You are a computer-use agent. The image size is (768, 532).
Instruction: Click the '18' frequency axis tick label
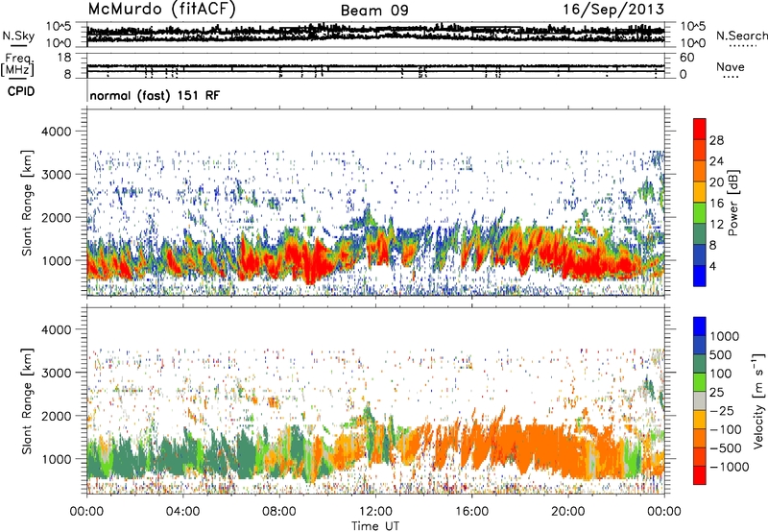64,58
